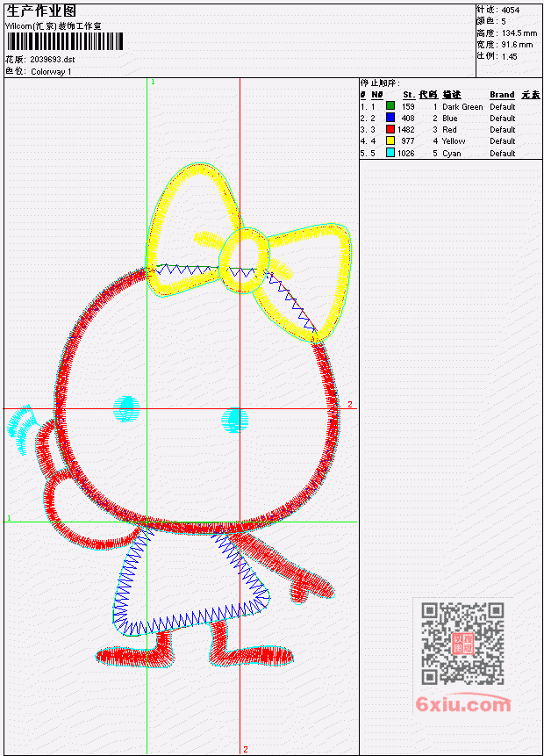Click the character's left cyan eye
This screenshot has width=544, height=756.
click(x=126, y=408)
